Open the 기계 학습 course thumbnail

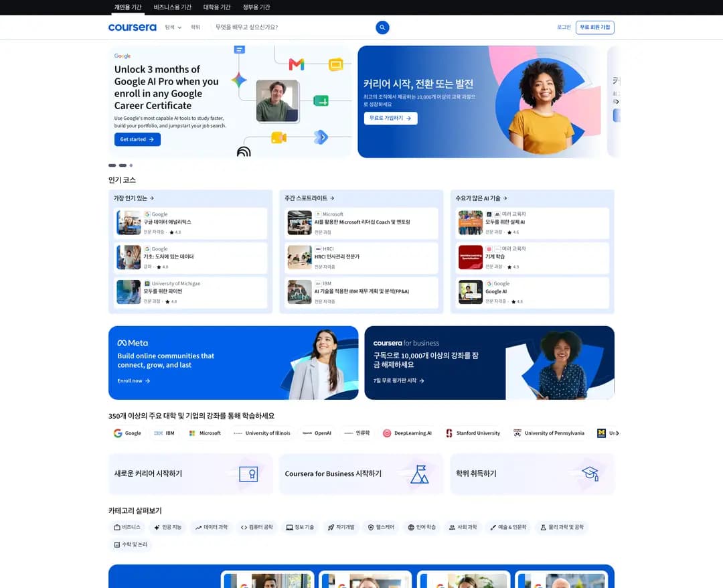click(471, 257)
